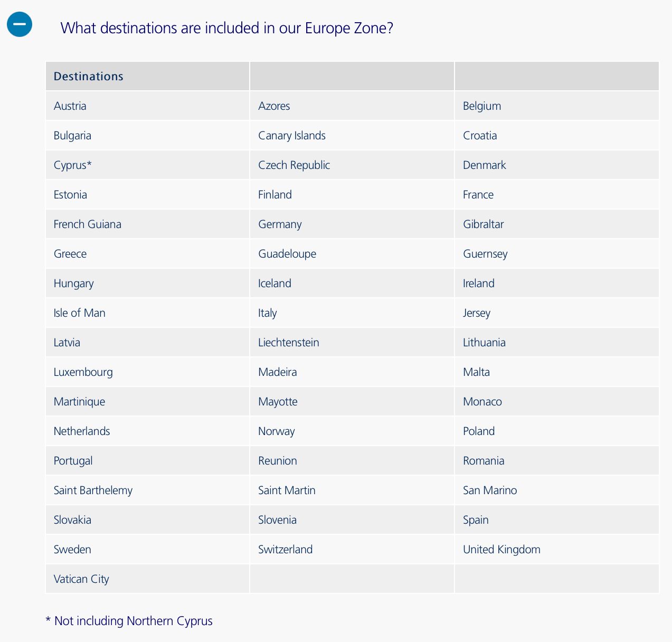
Task: Click the Northern Cyprus footnote text
Action: pos(129,621)
